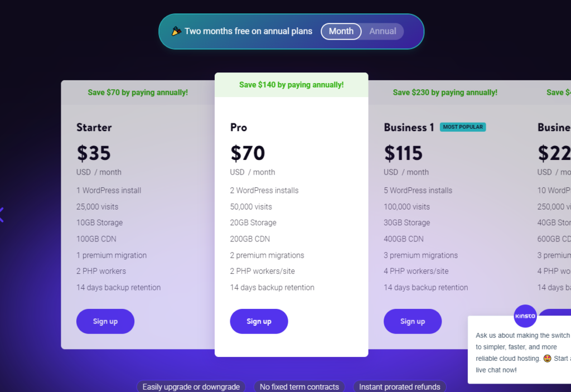Click Save $70 by paying annually text
This screenshot has height=392, width=571.
138,93
